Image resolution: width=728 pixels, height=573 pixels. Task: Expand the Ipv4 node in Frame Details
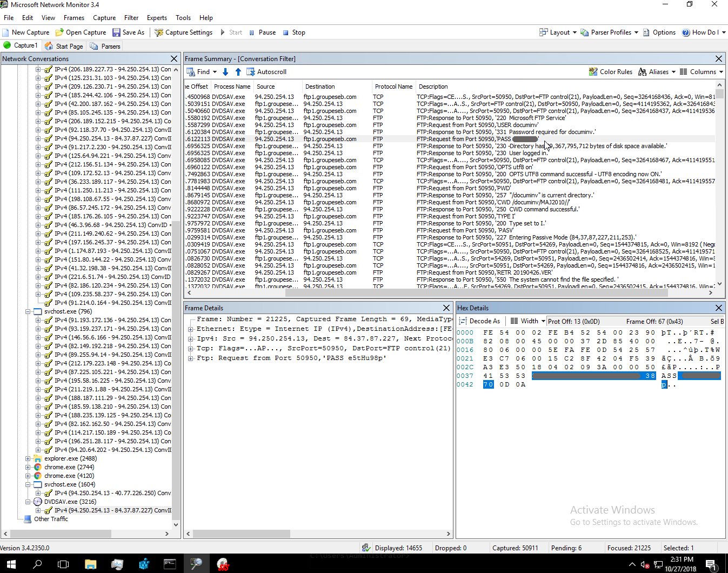point(191,338)
